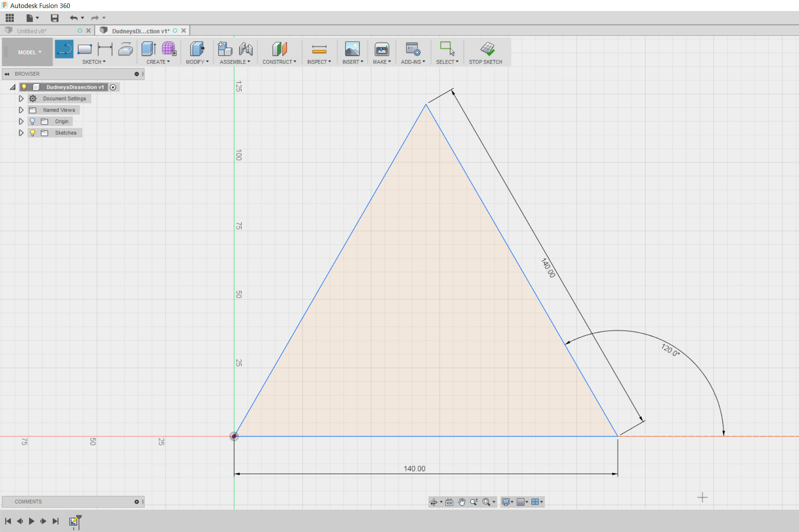Click the Create Form icon
This screenshot has width=799, height=532.
[x=169, y=49]
